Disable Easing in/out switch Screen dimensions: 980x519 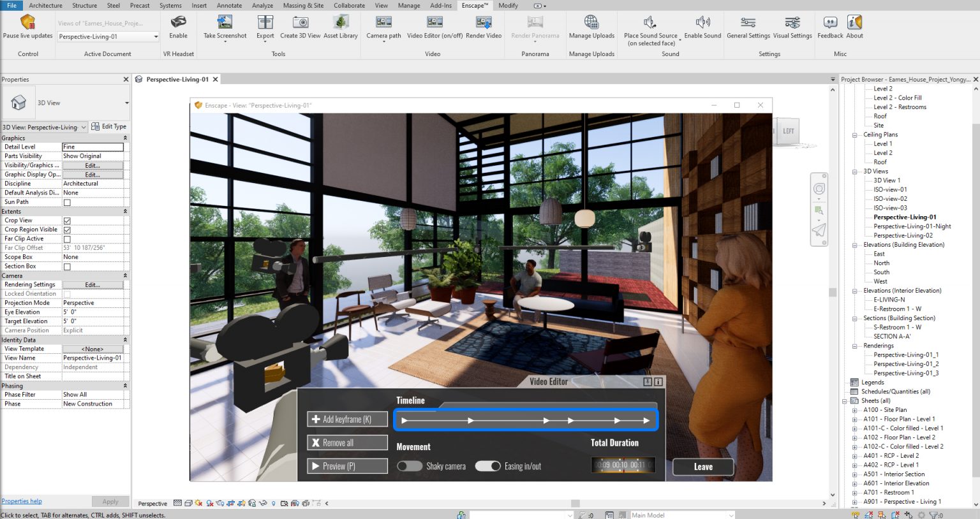(488, 466)
